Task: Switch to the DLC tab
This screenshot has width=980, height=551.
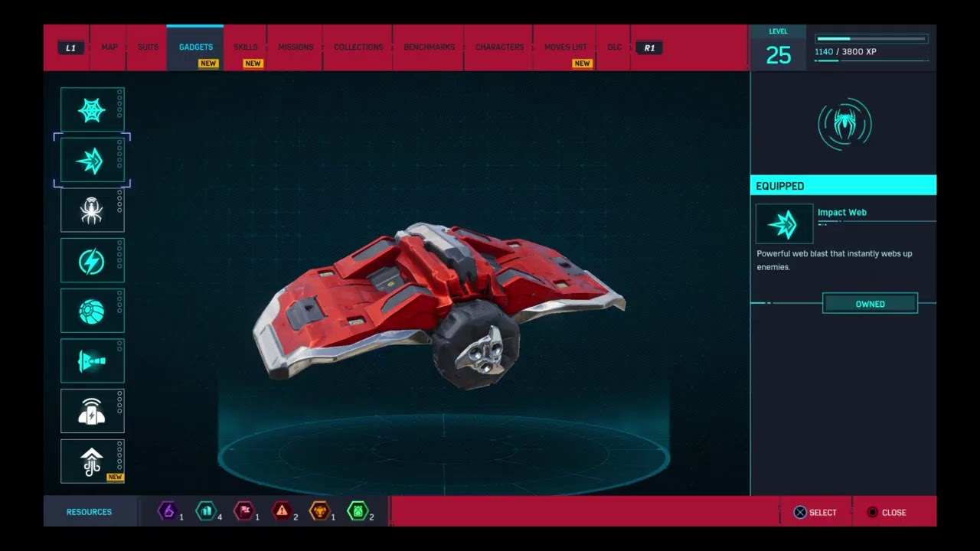Action: point(614,47)
